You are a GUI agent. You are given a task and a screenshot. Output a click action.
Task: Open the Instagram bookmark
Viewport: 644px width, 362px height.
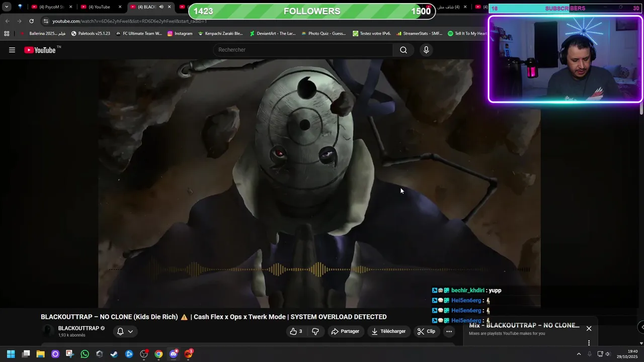pyautogui.click(x=180, y=34)
